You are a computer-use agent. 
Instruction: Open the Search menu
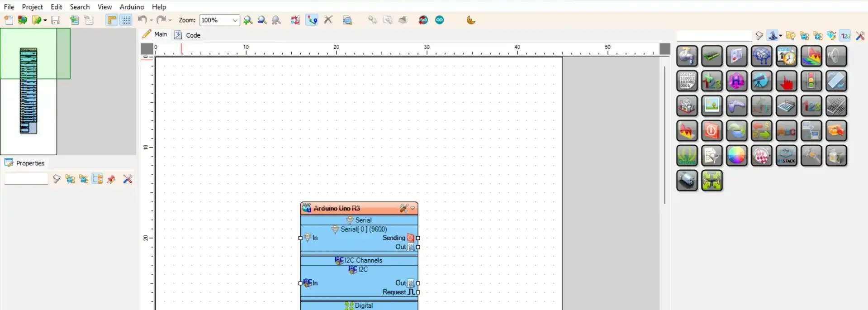80,7
